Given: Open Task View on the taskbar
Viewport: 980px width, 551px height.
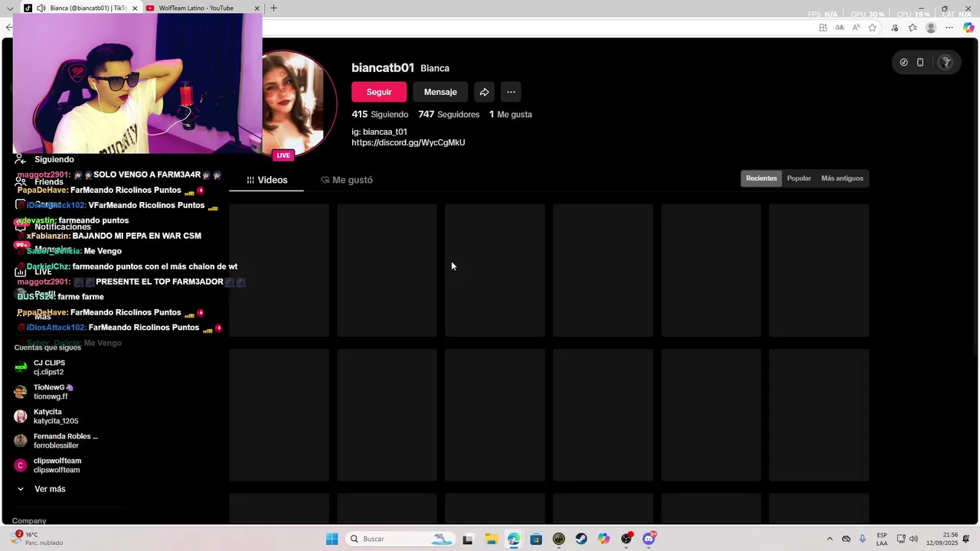Looking at the screenshot, I should (x=468, y=539).
